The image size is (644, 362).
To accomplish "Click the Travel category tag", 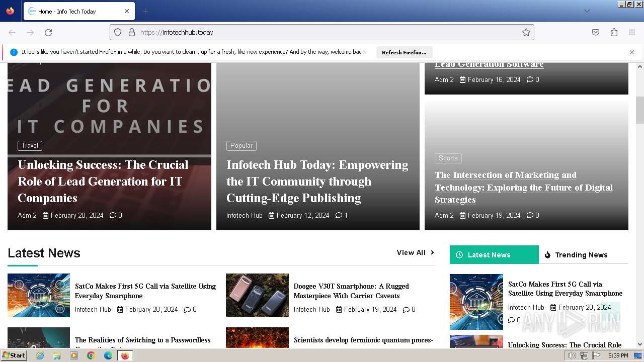I will coord(30,146).
